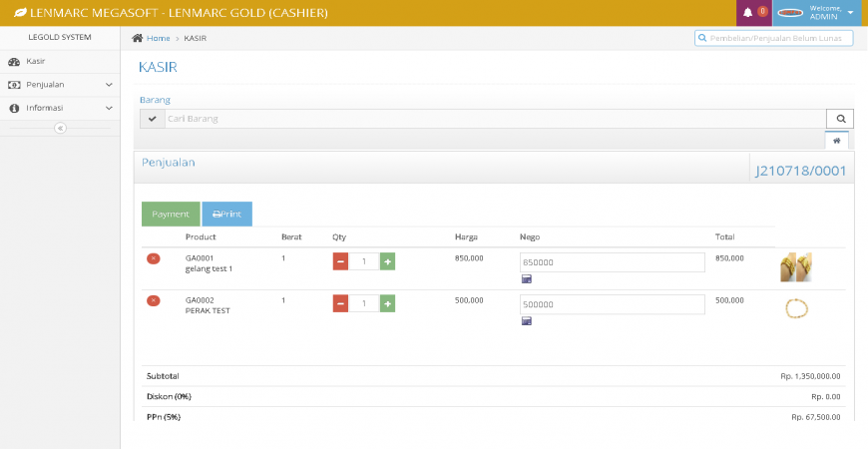Open calculator icon under the 850000 nego field
The height and width of the screenshot is (449, 868).
527,279
